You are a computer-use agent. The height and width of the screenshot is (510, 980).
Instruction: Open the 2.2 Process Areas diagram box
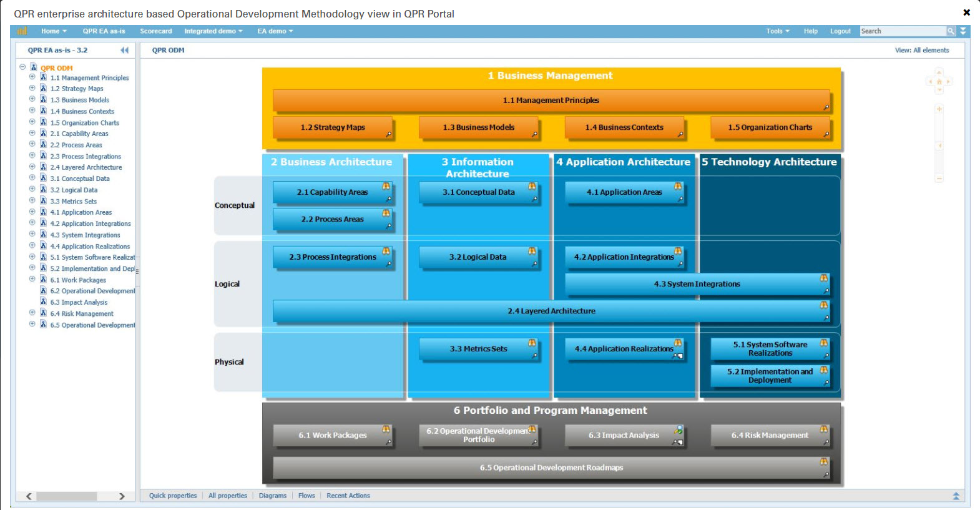click(333, 219)
